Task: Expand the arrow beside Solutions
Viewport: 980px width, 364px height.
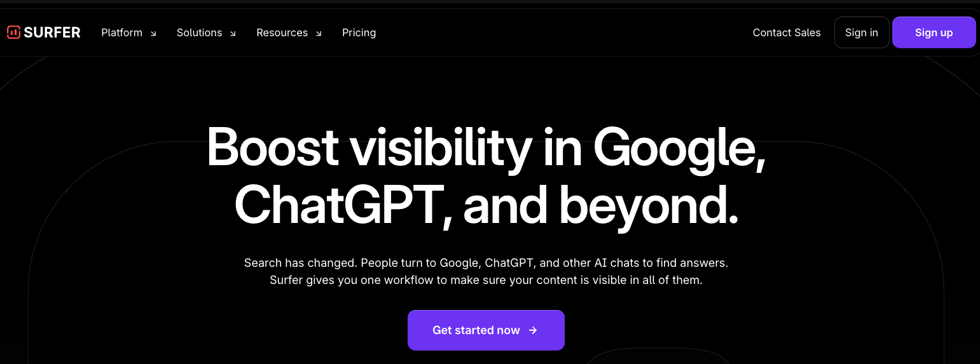Action: (233, 34)
